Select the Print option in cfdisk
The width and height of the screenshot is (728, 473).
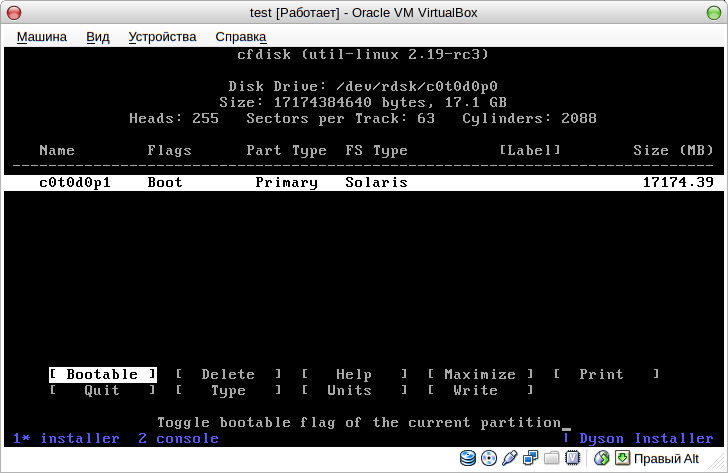pos(606,374)
